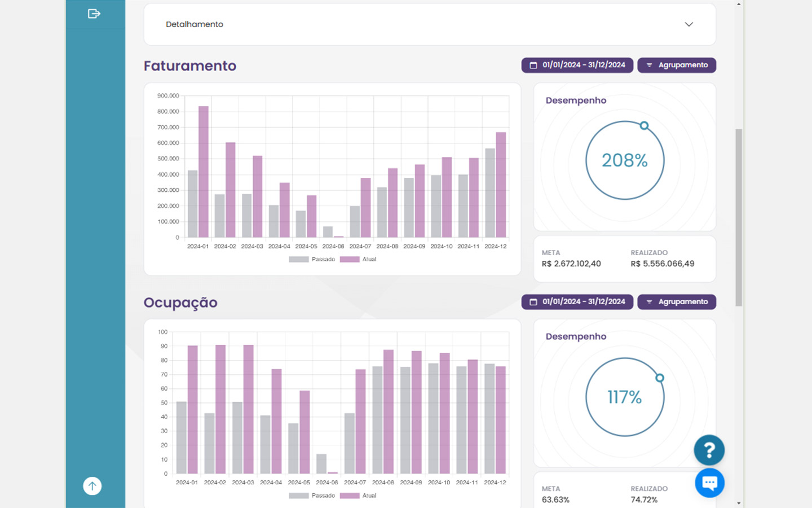Click the 117% performance gauge handle
Viewport: 812px width, 508px height.
pyautogui.click(x=660, y=378)
